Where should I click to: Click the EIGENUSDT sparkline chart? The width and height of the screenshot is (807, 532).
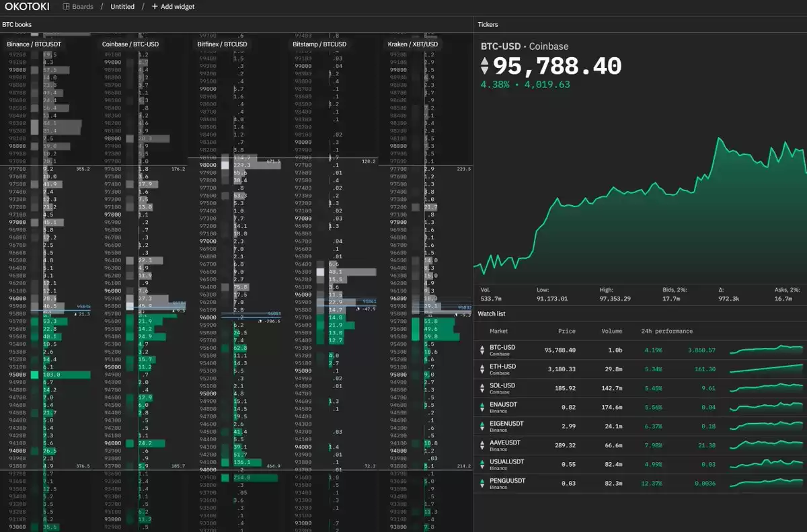pos(766,426)
